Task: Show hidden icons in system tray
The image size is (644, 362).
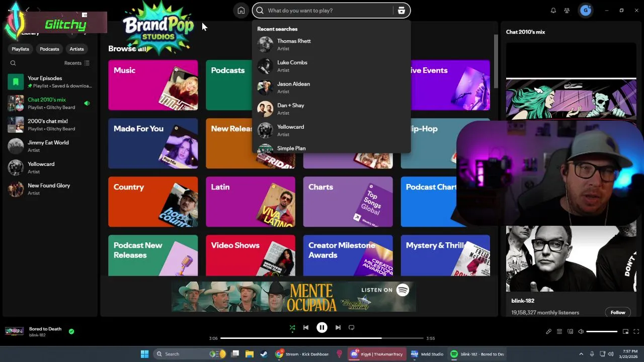Action: [x=581, y=354]
